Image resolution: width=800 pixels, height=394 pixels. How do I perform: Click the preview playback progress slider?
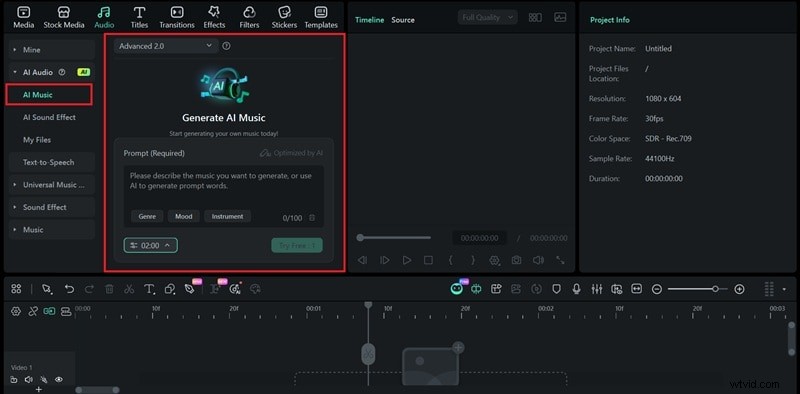pyautogui.click(x=394, y=238)
